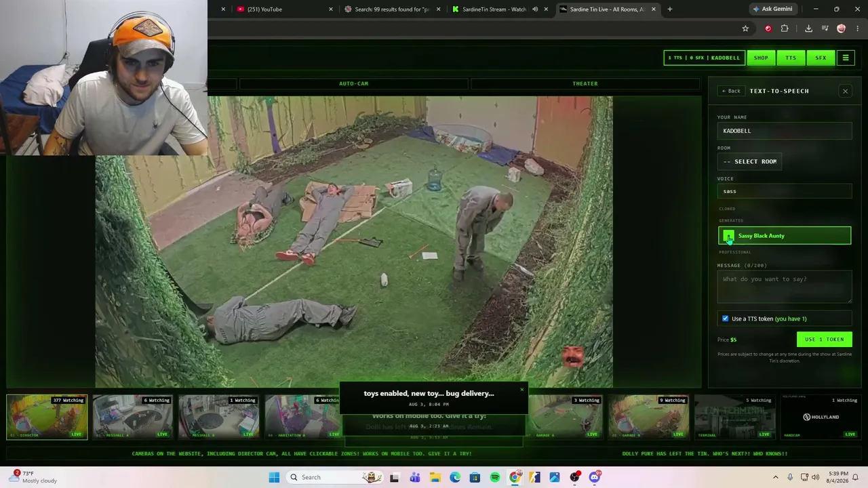868x488 pixels.
Task: Switch to the YouTube tab
Action: (283, 9)
